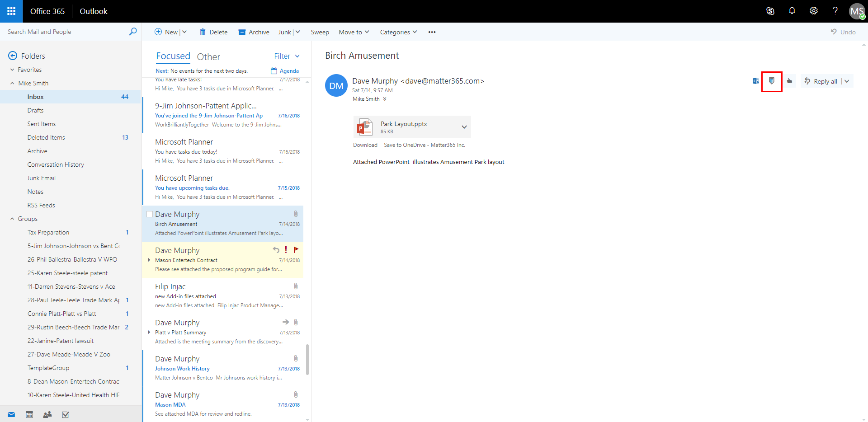
Task: Expand the Favorites folder group
Action: 12,70
